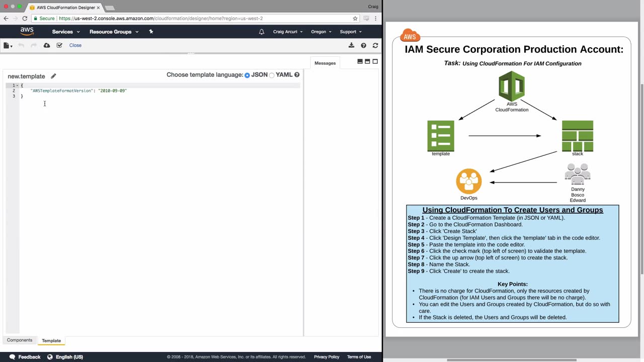Click the horizontal scrollbar of right document
The height and width of the screenshot is (362, 644).
pyautogui.click(x=512, y=360)
